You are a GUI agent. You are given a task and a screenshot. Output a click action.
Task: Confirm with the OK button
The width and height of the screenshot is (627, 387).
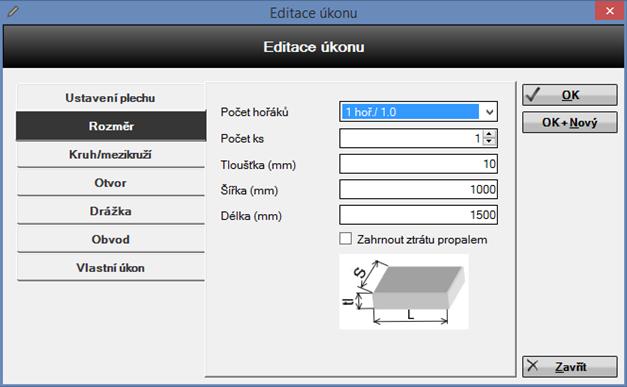[x=569, y=95]
